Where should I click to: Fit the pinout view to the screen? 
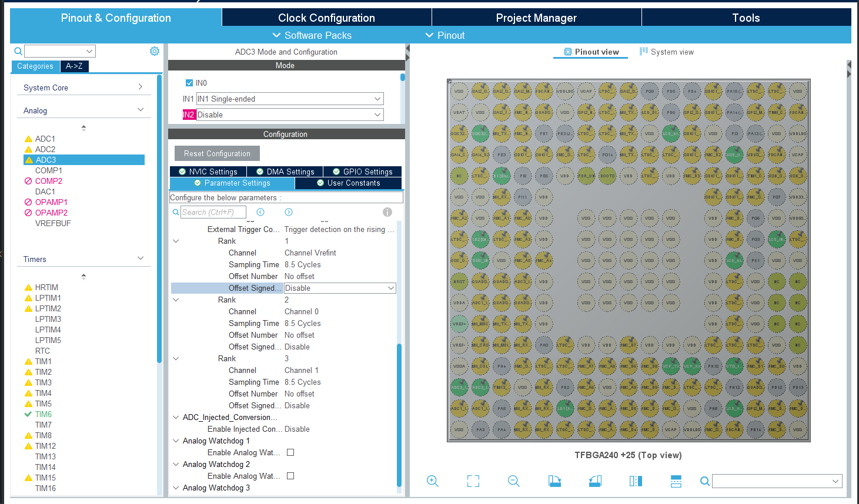pyautogui.click(x=473, y=481)
